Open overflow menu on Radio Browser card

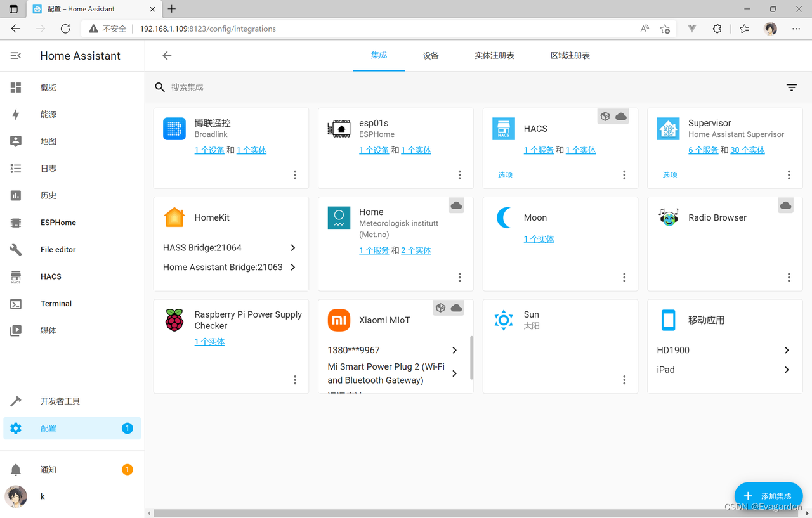click(x=789, y=277)
